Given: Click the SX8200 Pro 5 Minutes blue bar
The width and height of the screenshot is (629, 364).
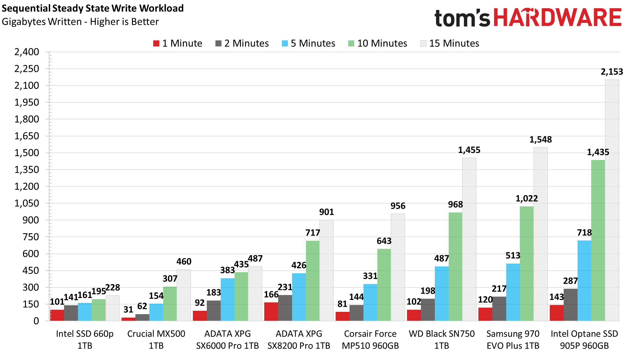Looking at the screenshot, I should click(299, 297).
